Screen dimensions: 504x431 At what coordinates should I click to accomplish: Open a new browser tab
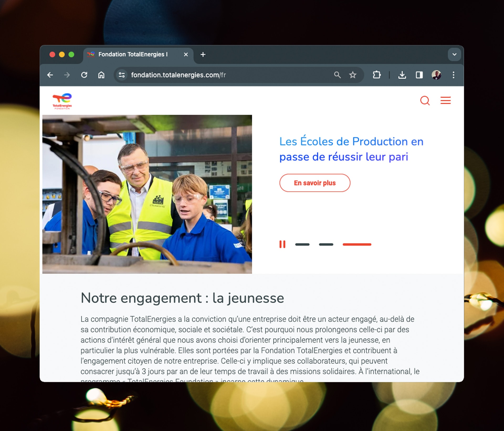click(x=203, y=55)
